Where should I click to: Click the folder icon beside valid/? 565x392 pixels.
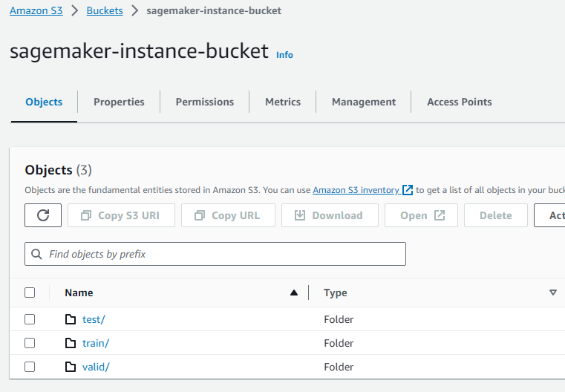(71, 367)
